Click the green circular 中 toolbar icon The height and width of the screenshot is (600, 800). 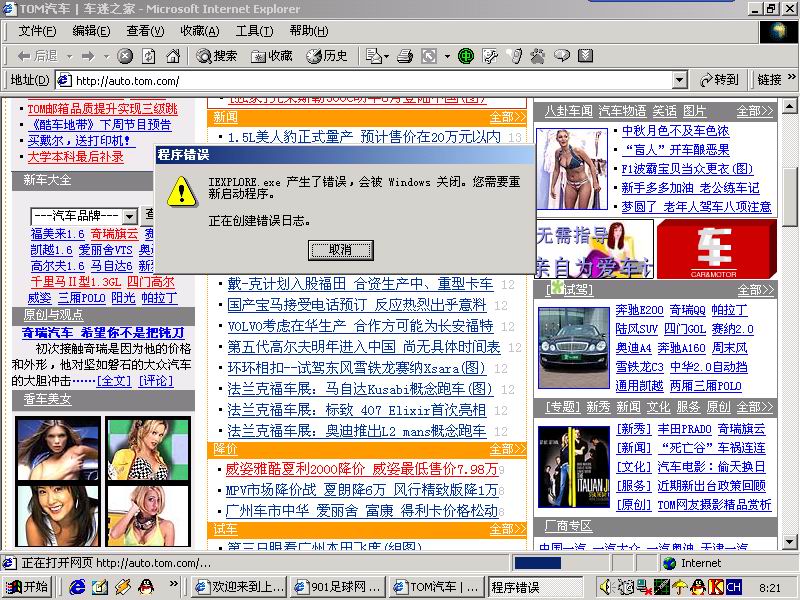pos(466,56)
